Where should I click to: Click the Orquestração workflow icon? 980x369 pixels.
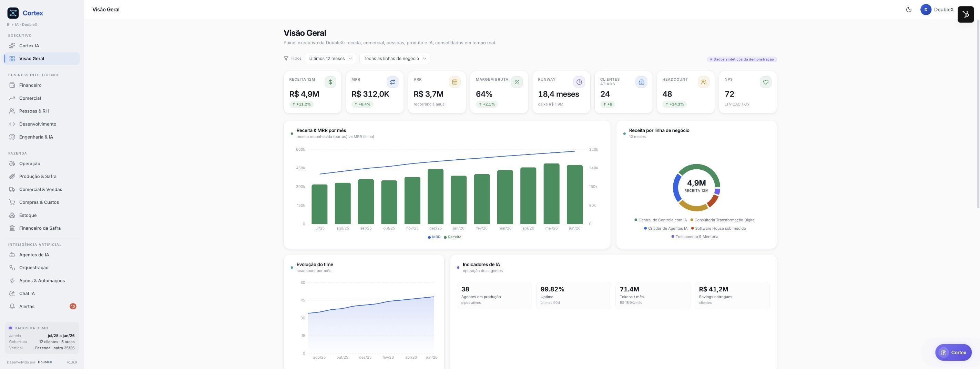tap(12, 268)
